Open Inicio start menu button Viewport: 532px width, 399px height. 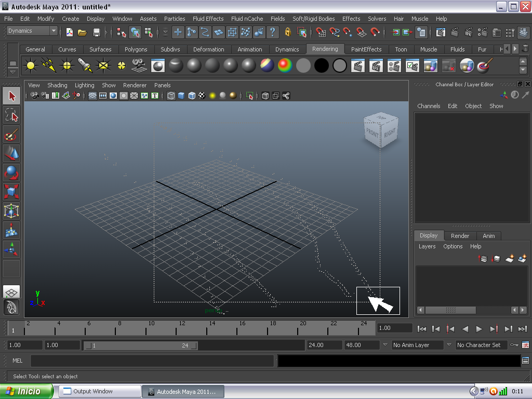coord(26,391)
